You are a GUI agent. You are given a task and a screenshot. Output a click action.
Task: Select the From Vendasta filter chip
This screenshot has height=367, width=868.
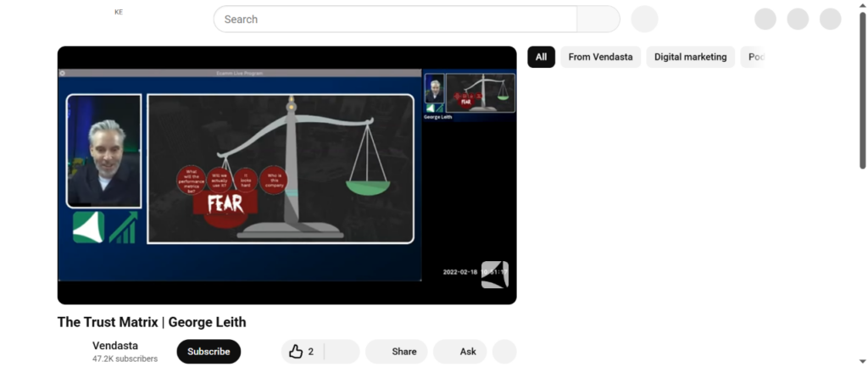(x=600, y=57)
